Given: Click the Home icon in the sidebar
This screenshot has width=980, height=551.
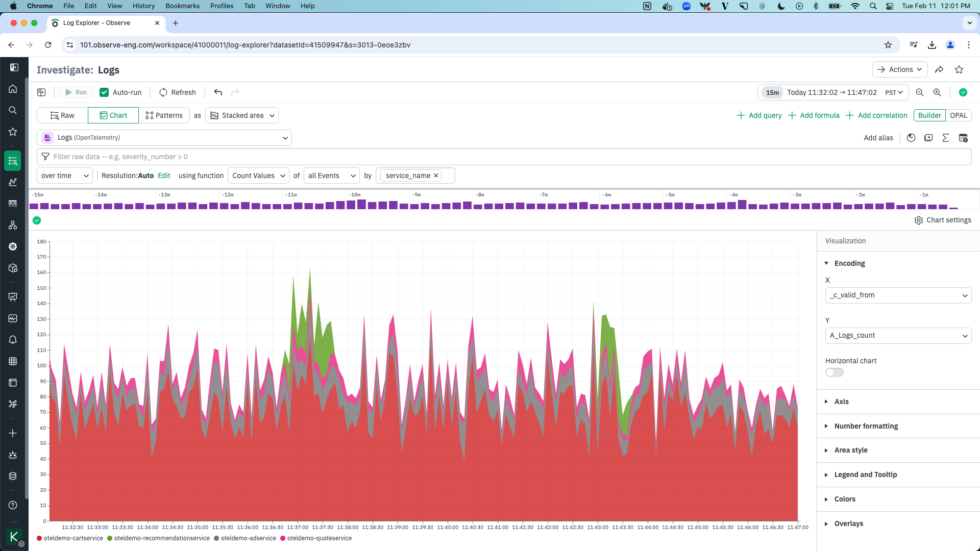Looking at the screenshot, I should [x=13, y=89].
